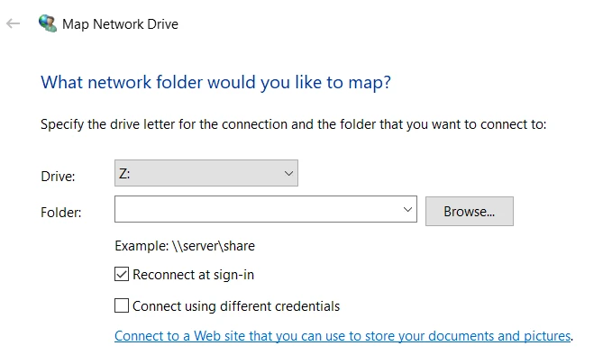Click the back arrow icon
Viewport: 612px width, 364px height.
pos(13,23)
